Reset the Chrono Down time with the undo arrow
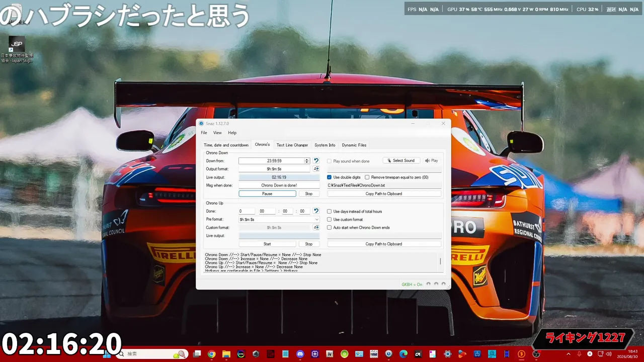This screenshot has width=644, height=362. [316, 161]
